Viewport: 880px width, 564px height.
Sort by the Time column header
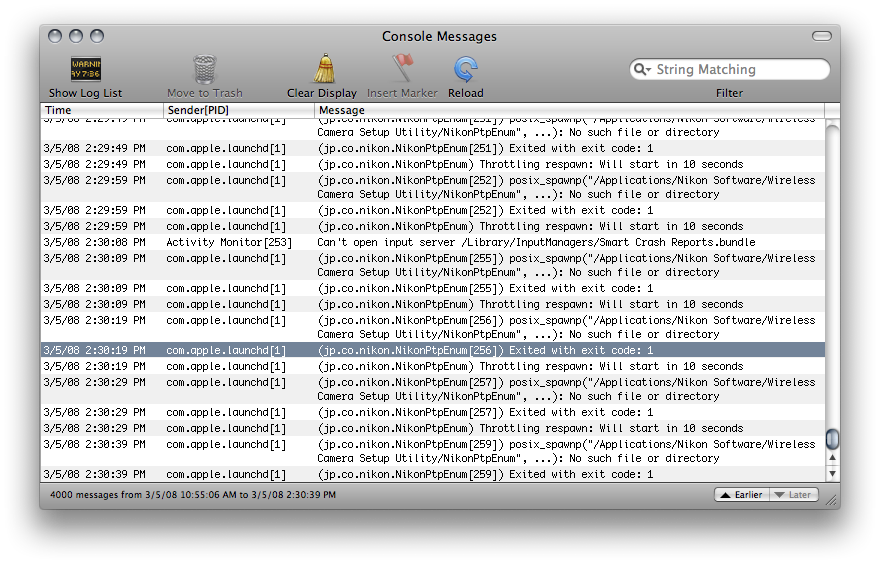coord(102,110)
